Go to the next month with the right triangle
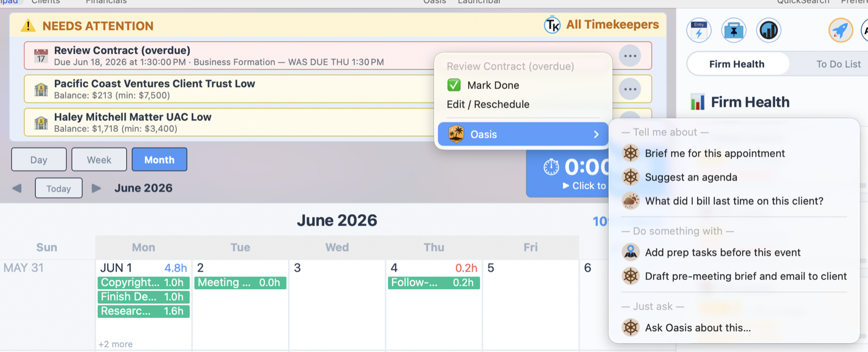Screen dimensions: 868x352 click(x=97, y=188)
